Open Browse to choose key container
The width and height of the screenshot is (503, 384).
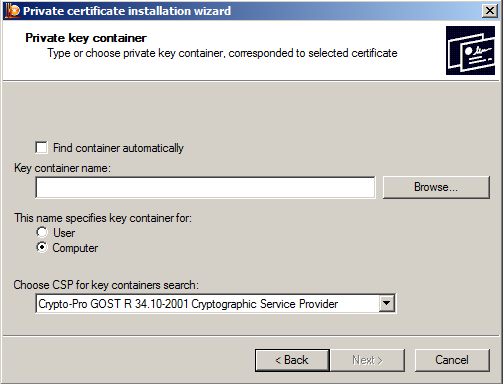[436, 187]
